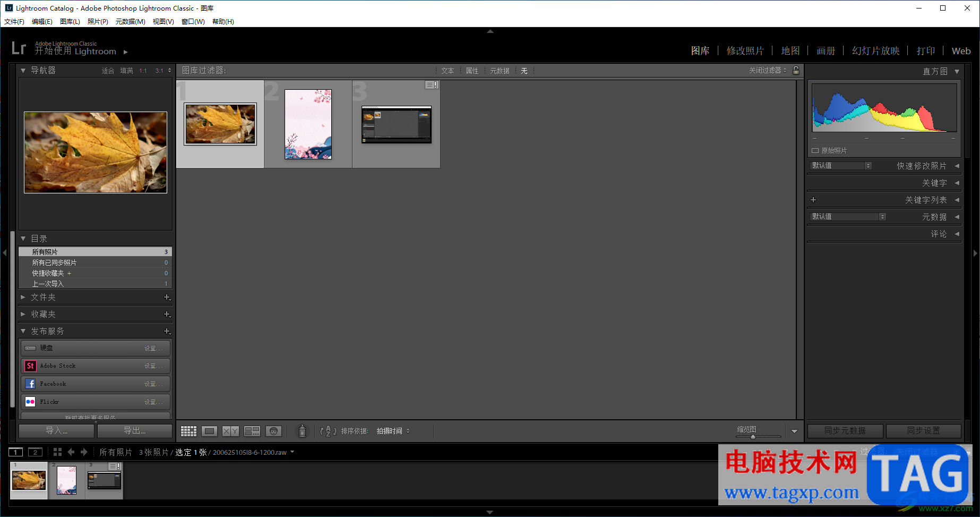Image resolution: width=980 pixels, height=517 pixels.
Task: Enable the 原始照片 checkbox
Action: click(815, 151)
